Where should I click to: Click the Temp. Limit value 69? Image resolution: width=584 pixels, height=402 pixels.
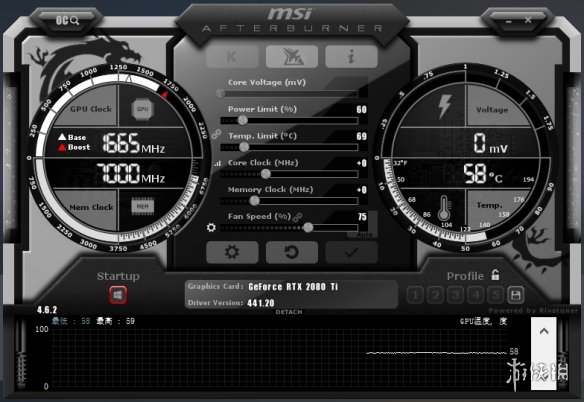click(x=361, y=136)
